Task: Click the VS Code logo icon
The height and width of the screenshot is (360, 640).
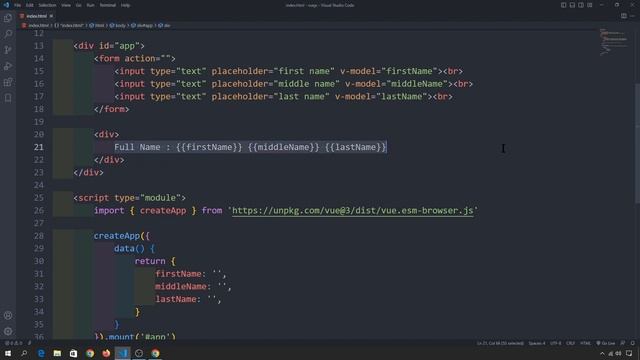Action: click(x=6, y=5)
